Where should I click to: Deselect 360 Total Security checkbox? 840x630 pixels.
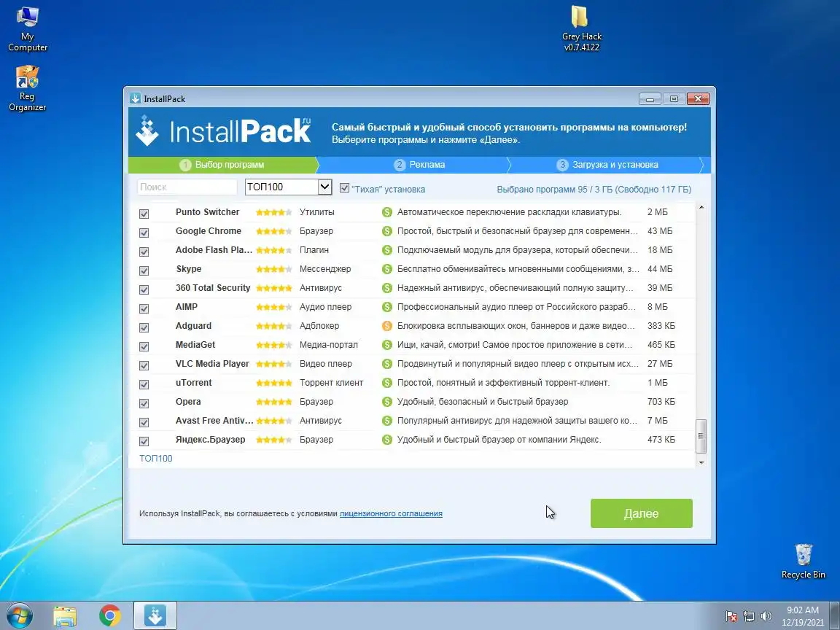point(144,289)
